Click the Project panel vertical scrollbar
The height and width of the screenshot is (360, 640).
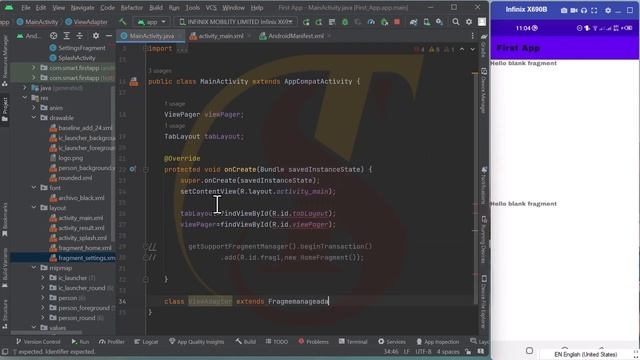(x=113, y=163)
